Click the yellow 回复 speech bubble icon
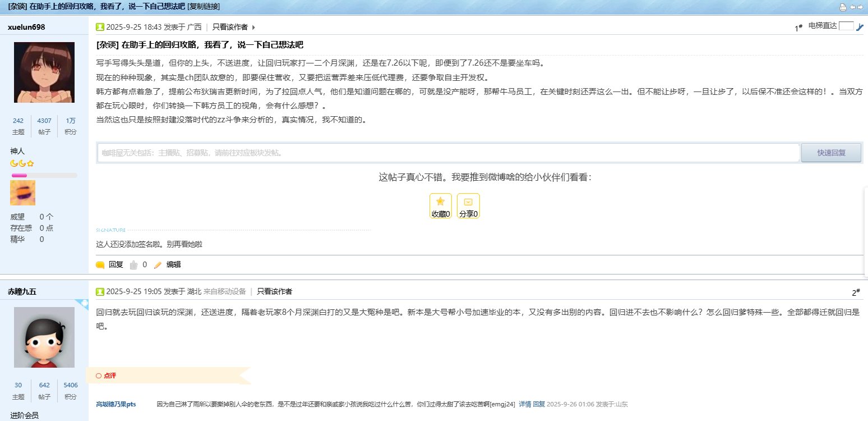This screenshot has width=868, height=421. tap(101, 264)
